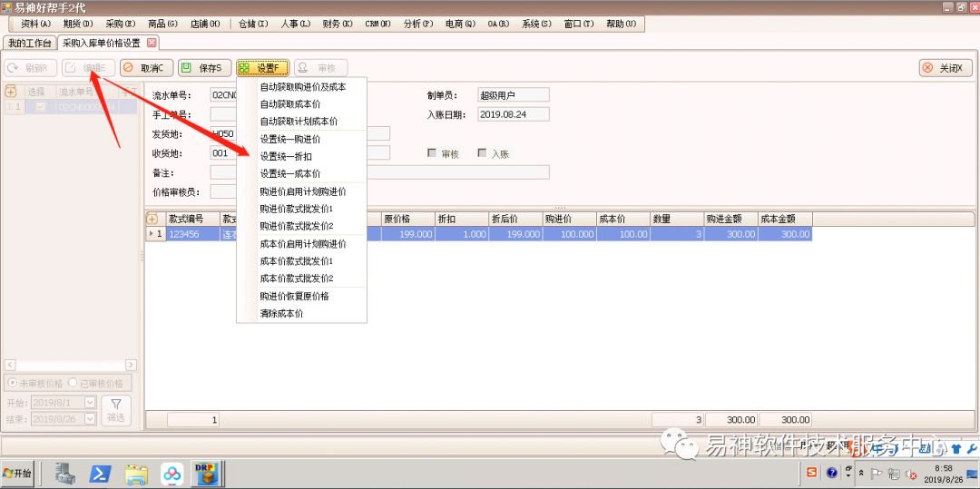Toggle the 入账 checkbox
This screenshot has width=980, height=489.
pyautogui.click(x=482, y=153)
